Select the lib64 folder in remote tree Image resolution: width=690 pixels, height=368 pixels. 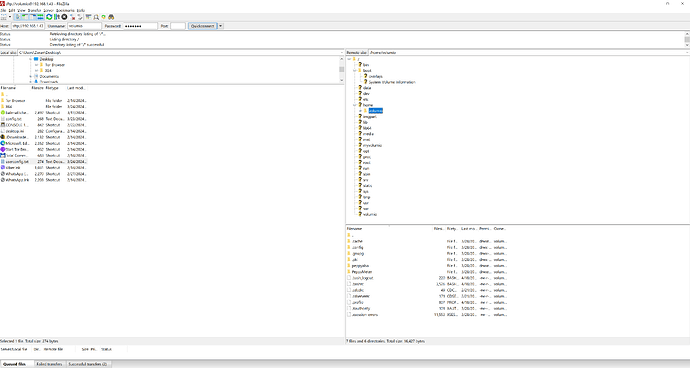coord(367,128)
